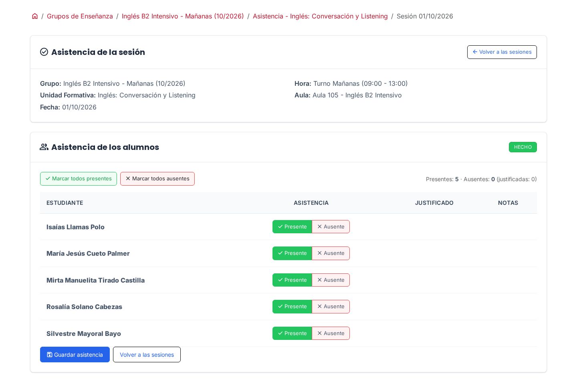Click the NOTAS column header

pos(508,203)
